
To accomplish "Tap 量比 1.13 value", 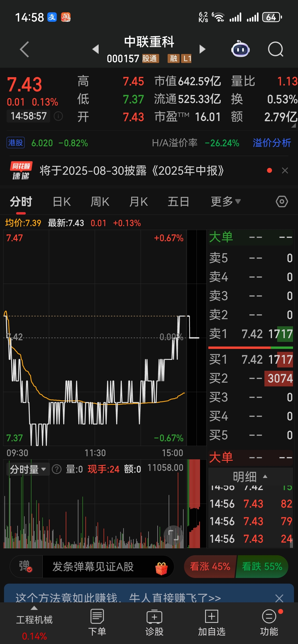I will [x=264, y=81].
